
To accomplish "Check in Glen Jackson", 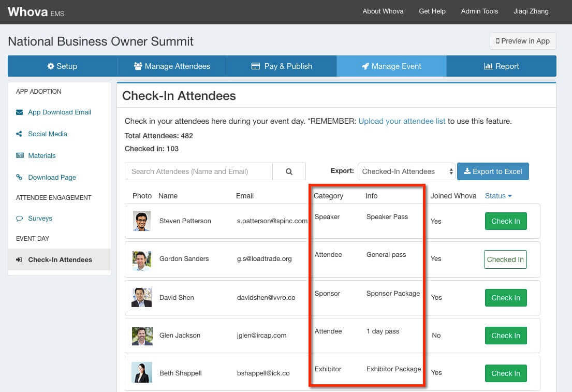I will pos(505,336).
